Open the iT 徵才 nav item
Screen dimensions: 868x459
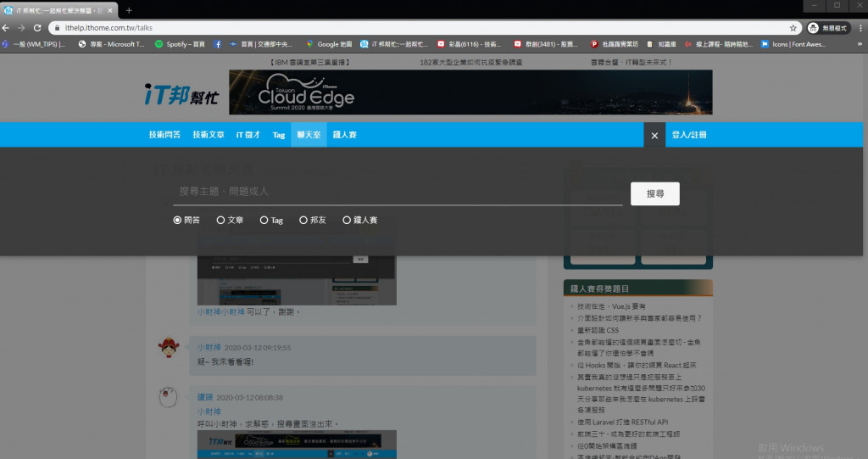pyautogui.click(x=248, y=135)
